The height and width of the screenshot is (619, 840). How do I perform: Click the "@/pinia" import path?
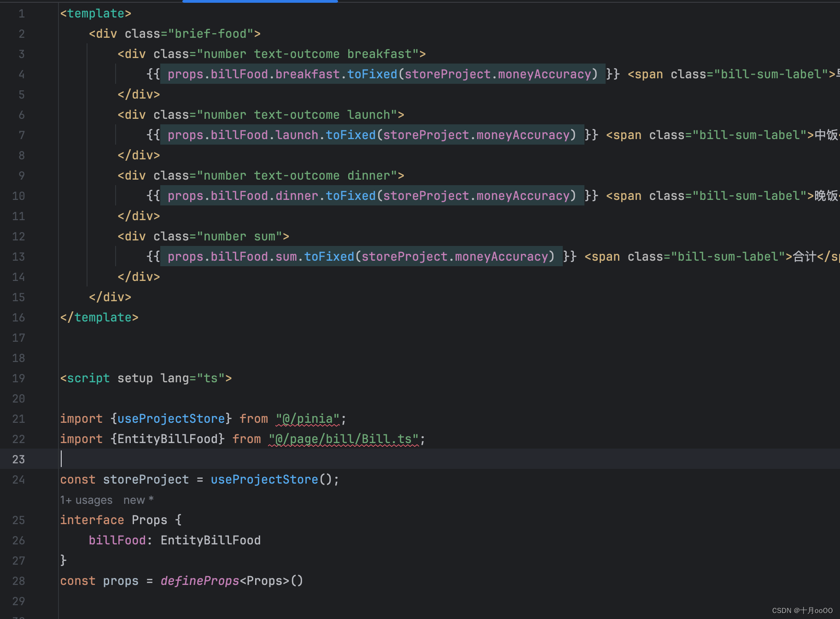(308, 419)
